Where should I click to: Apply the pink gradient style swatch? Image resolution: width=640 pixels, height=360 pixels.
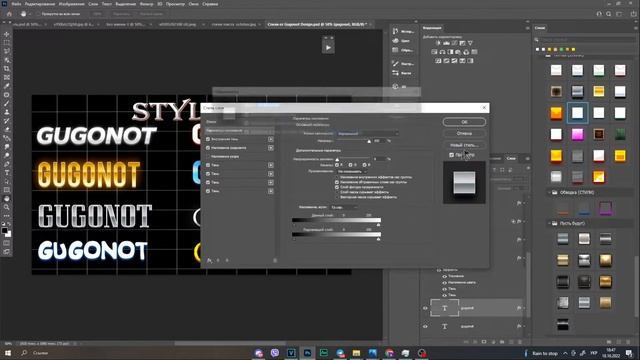(x=577, y=134)
